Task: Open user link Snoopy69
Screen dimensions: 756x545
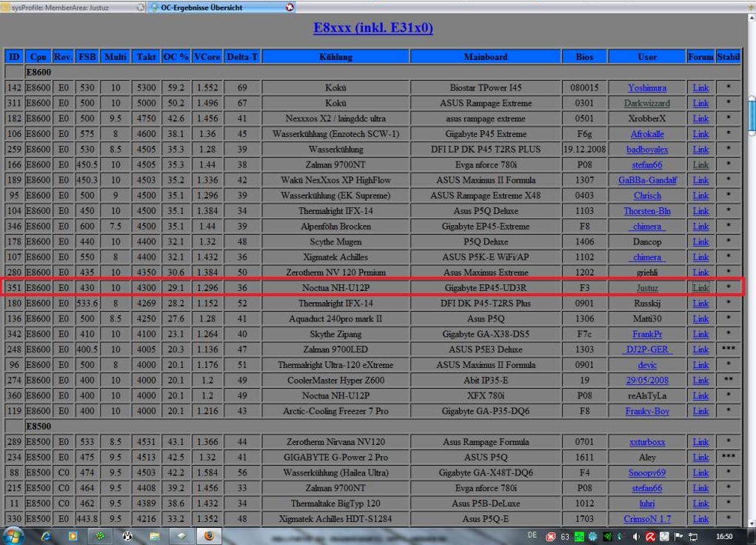Action: tap(647, 473)
